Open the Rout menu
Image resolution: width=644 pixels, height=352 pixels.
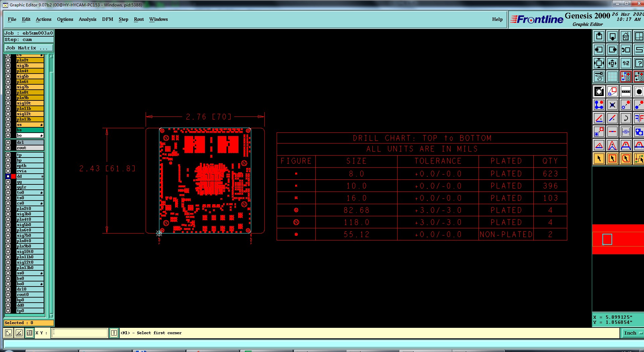pyautogui.click(x=139, y=19)
